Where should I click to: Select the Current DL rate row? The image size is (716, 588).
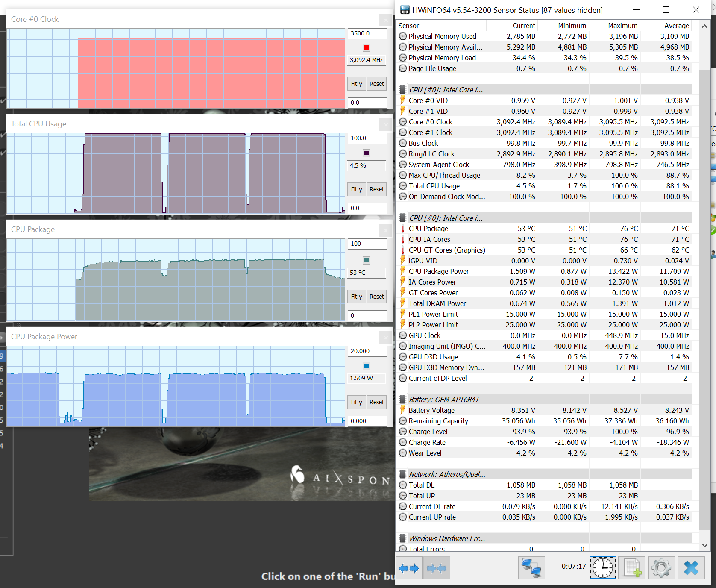[544, 506]
